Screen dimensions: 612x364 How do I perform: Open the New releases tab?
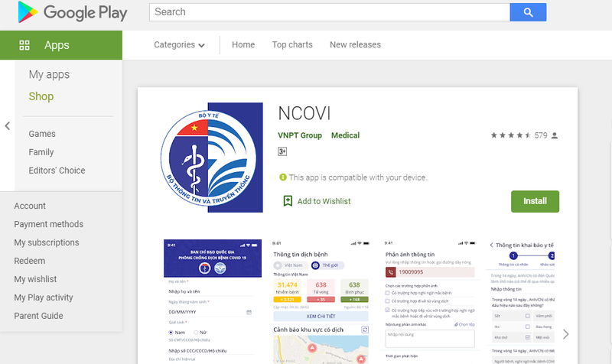point(355,45)
